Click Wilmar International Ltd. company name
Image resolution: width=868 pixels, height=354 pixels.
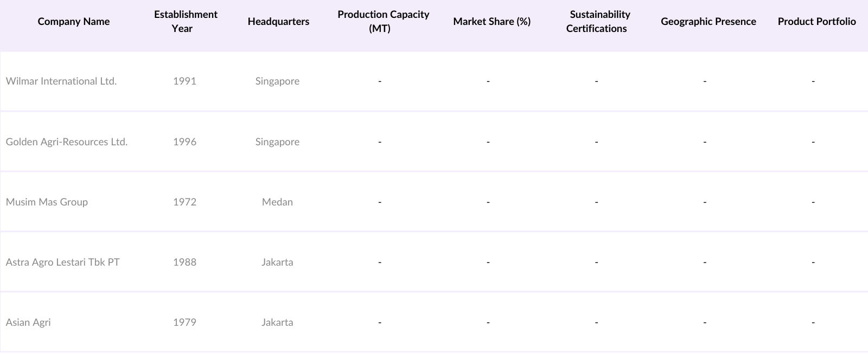61,81
